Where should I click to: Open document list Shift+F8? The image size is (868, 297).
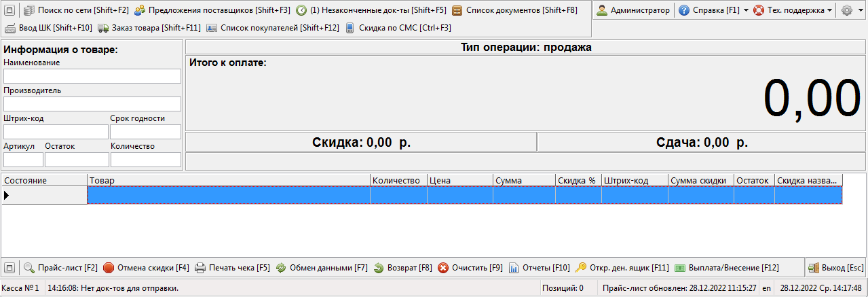(514, 10)
